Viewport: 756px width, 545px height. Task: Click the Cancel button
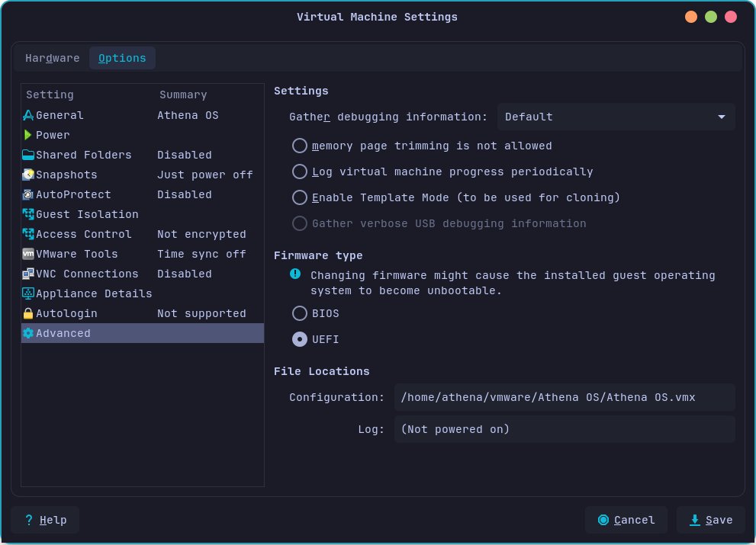[x=626, y=520]
